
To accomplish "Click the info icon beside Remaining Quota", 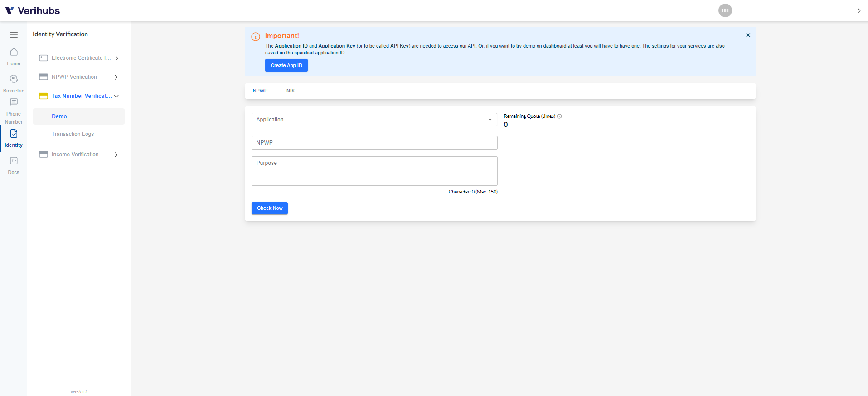I will pyautogui.click(x=559, y=116).
